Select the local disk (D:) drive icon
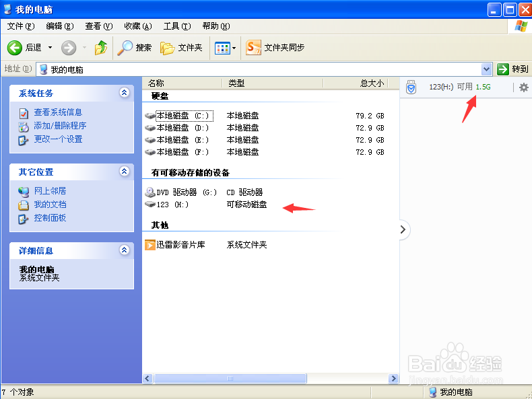The image size is (532, 399). pos(150,128)
